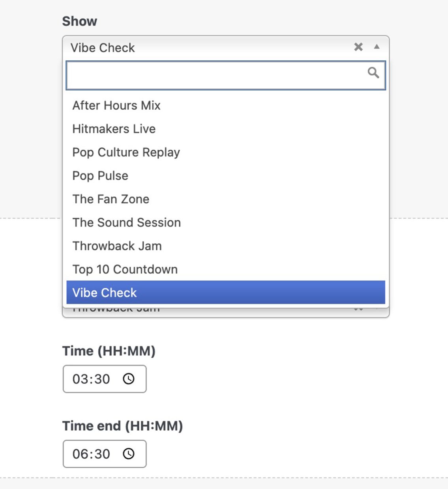
Task: Choose The Fan Zone option
Action: [111, 199]
